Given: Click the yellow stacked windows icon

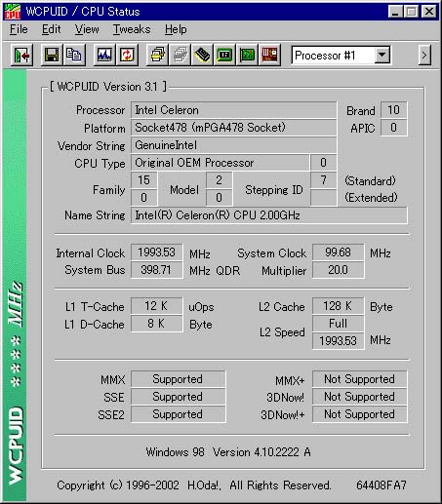Looking at the screenshot, I should click(157, 56).
